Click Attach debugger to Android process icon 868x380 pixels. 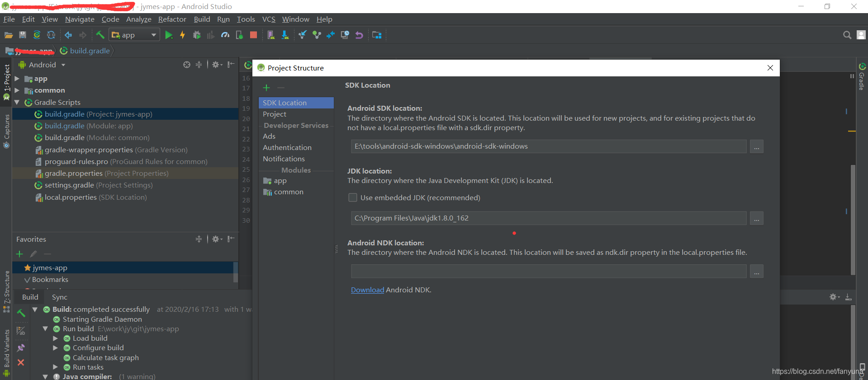coord(239,35)
